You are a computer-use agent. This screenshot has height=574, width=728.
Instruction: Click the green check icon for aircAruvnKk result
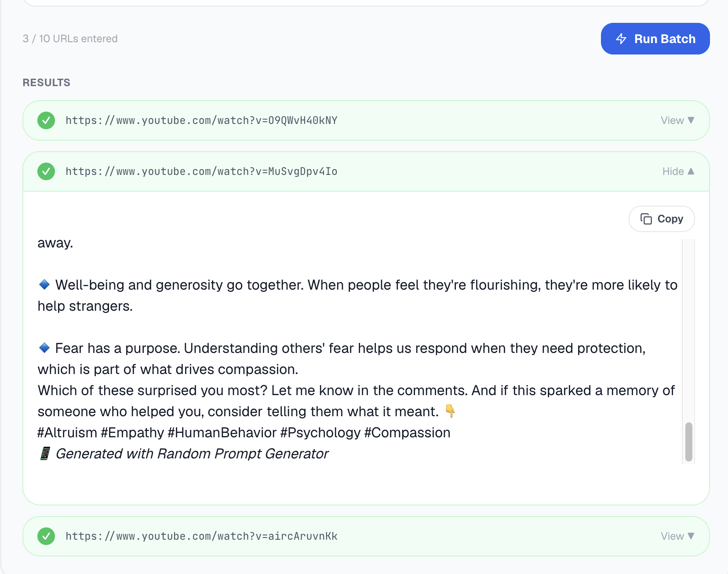46,536
